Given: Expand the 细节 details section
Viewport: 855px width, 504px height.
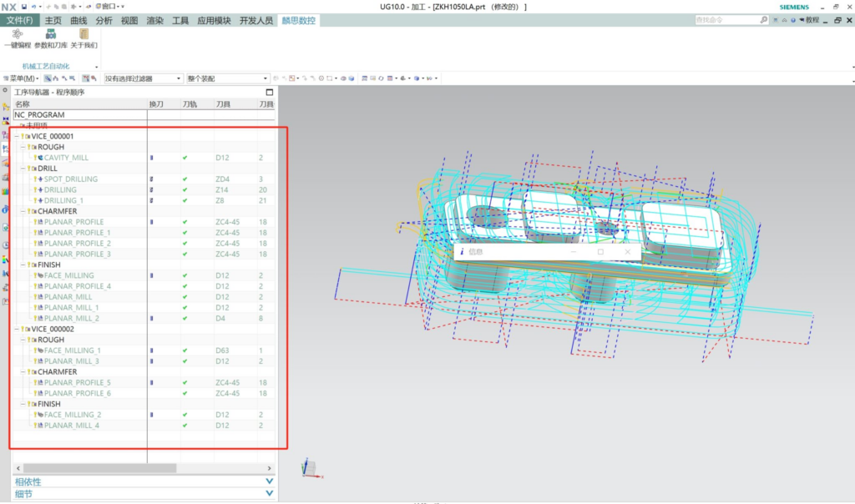Looking at the screenshot, I should pos(270,494).
